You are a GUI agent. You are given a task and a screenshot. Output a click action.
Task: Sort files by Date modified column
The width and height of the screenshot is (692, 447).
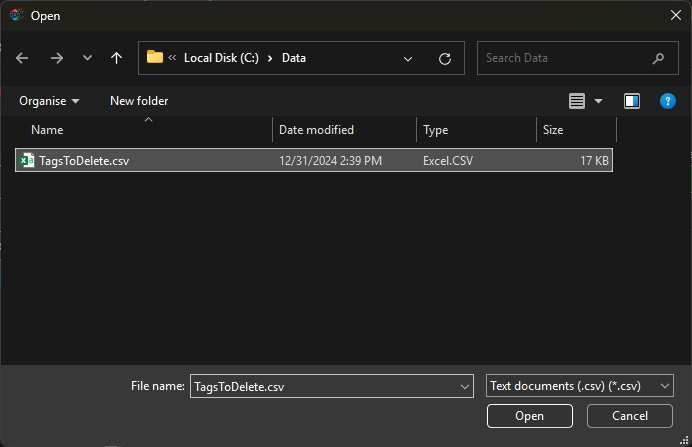pos(316,130)
